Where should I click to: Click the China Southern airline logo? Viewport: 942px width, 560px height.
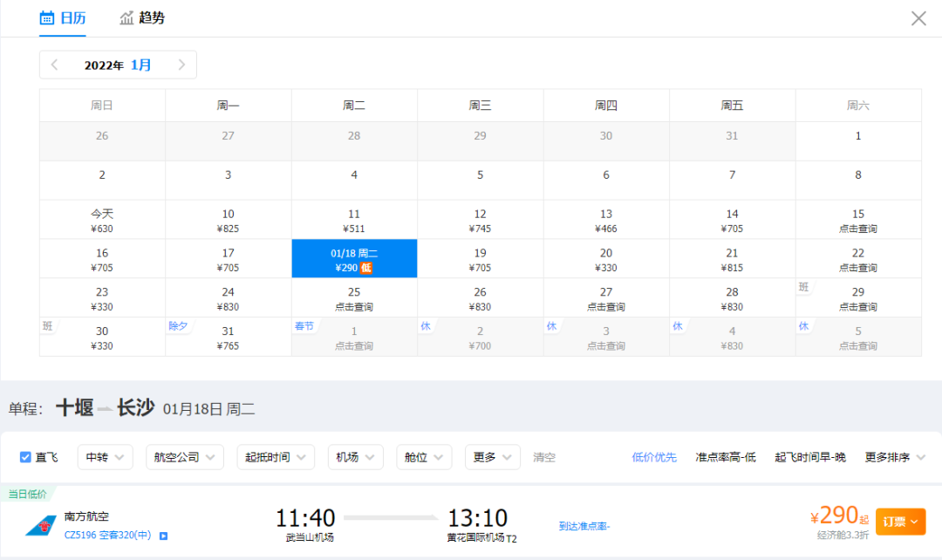(41, 526)
